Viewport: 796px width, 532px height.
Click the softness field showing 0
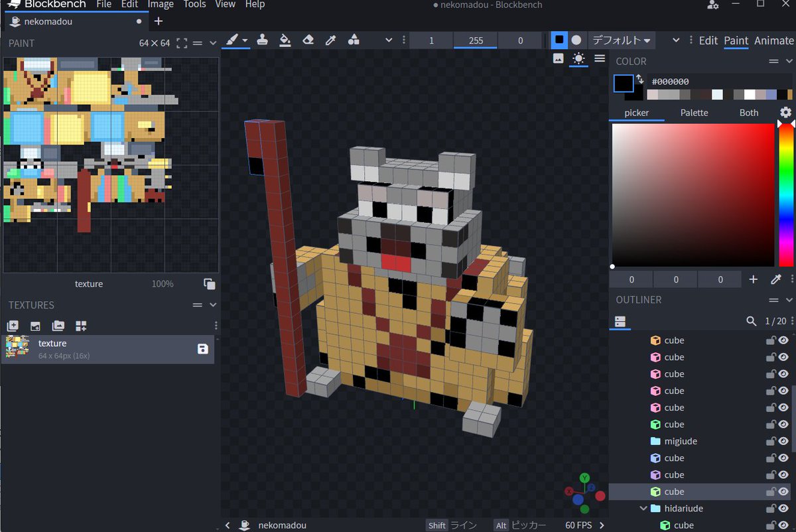coord(520,40)
